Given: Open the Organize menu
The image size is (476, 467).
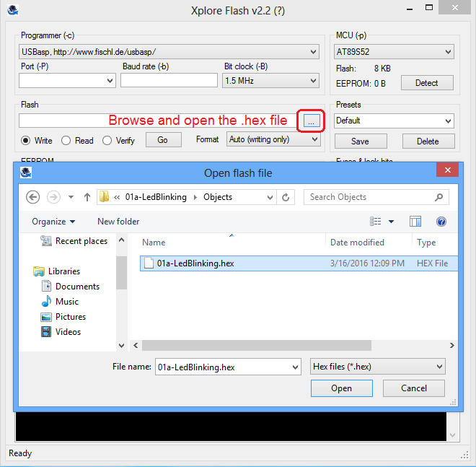Looking at the screenshot, I should coord(53,222).
